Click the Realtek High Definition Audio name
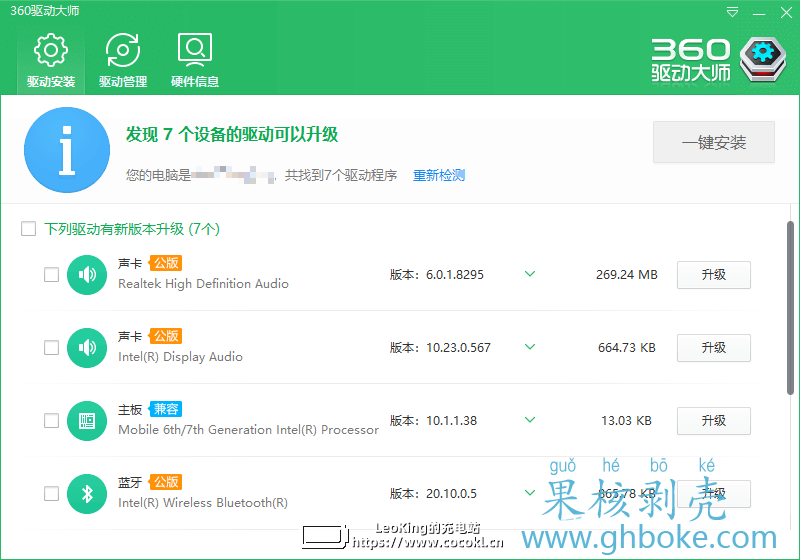 (204, 284)
